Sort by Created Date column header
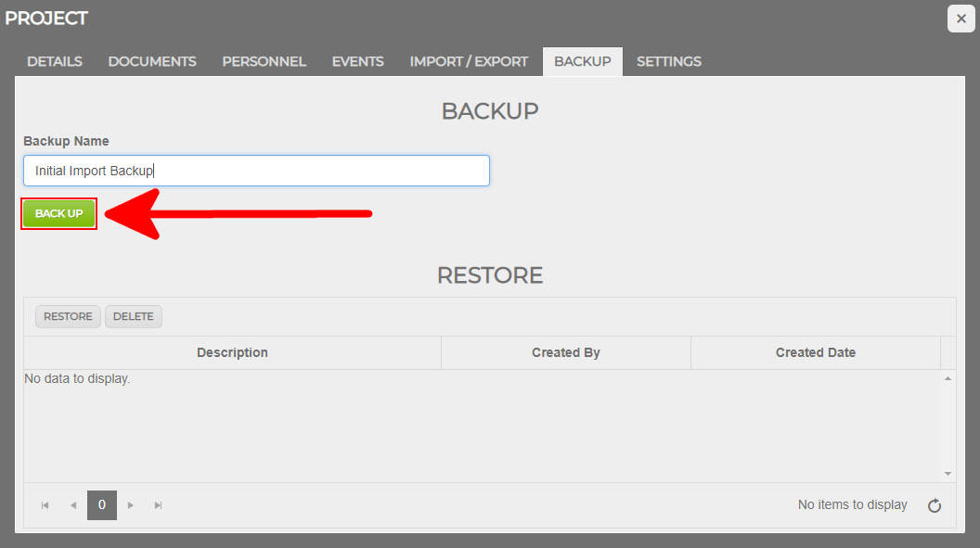980x548 pixels. (x=815, y=352)
